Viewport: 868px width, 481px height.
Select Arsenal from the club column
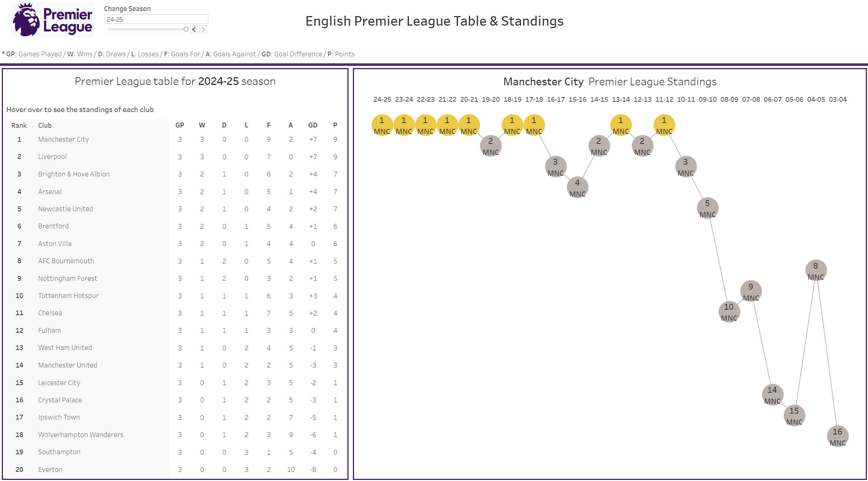50,191
